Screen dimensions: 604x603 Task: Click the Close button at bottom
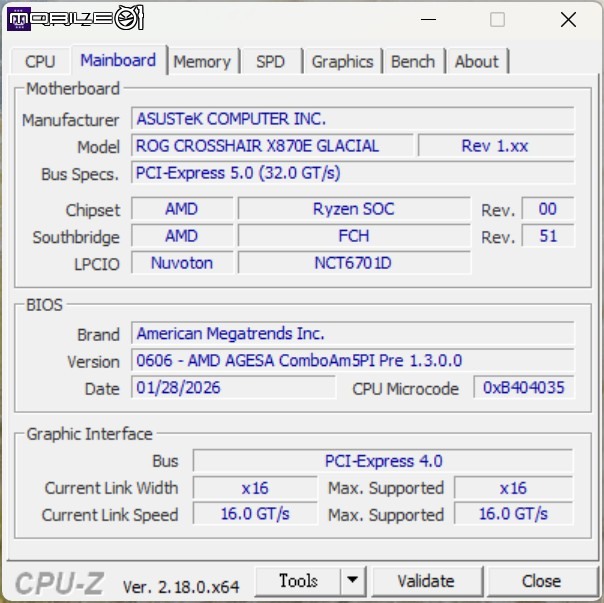(x=542, y=581)
